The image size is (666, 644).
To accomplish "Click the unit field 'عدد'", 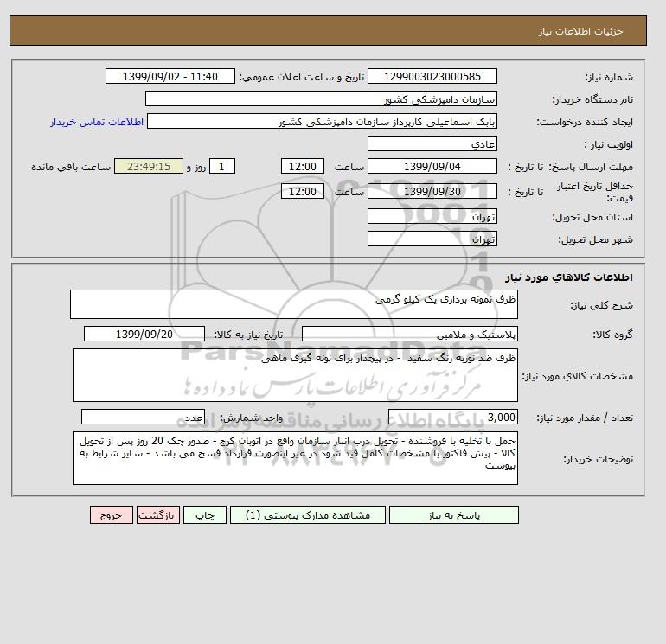I will point(143,417).
